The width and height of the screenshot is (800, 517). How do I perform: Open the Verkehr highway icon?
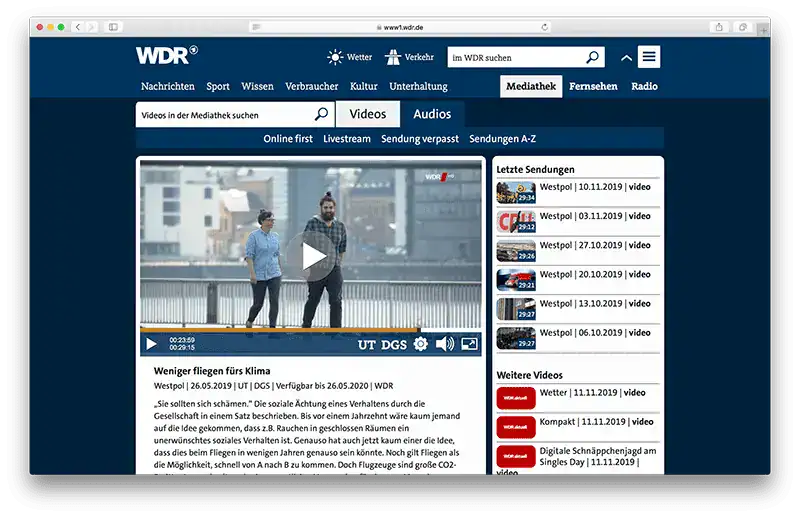(x=393, y=57)
